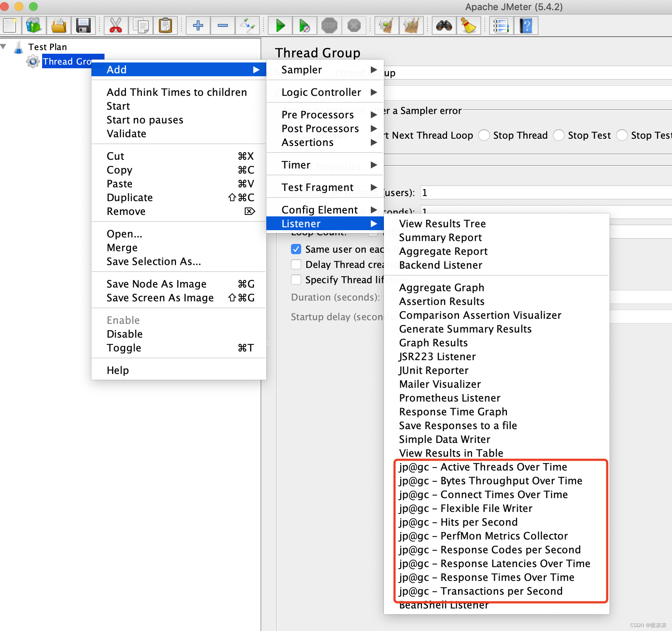The width and height of the screenshot is (672, 631).
Task: Expand the Sampler submenu
Action: (x=325, y=70)
